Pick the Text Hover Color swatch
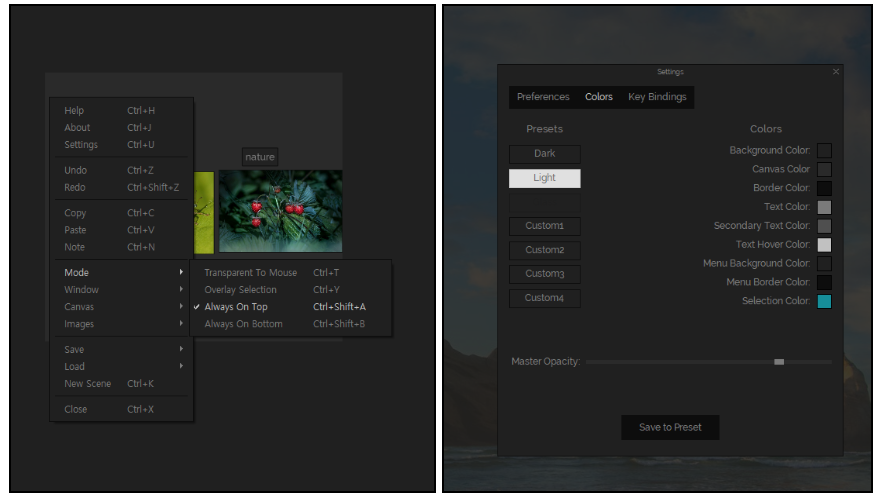This screenshot has height=496, width=877. [x=824, y=244]
